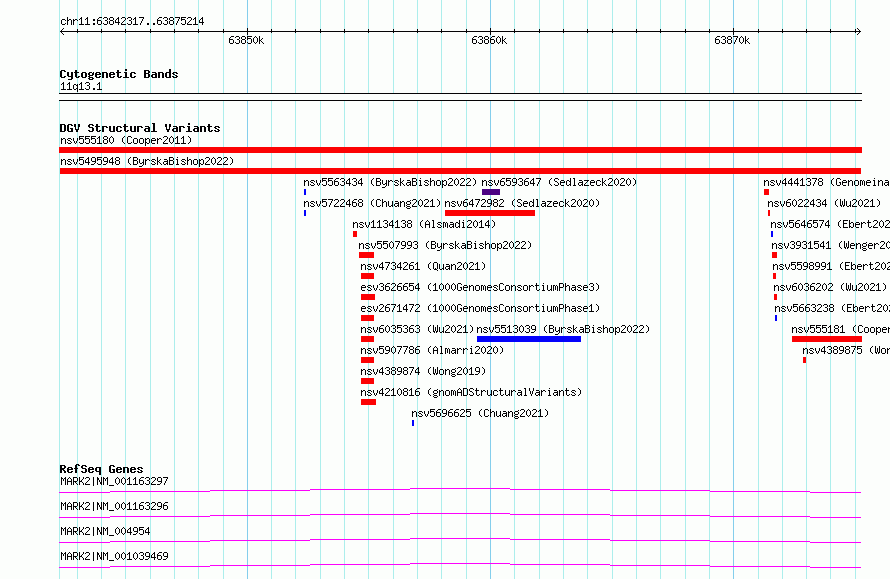The height and width of the screenshot is (579, 890).
Task: Open variant nsv6472982 (Sedlazeck2020)
Action: (x=522, y=203)
